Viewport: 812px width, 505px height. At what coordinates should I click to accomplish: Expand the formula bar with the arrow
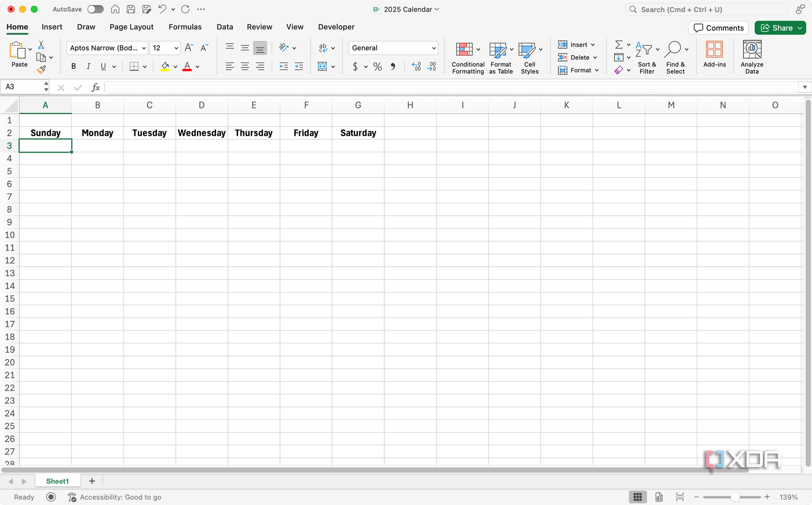point(805,87)
